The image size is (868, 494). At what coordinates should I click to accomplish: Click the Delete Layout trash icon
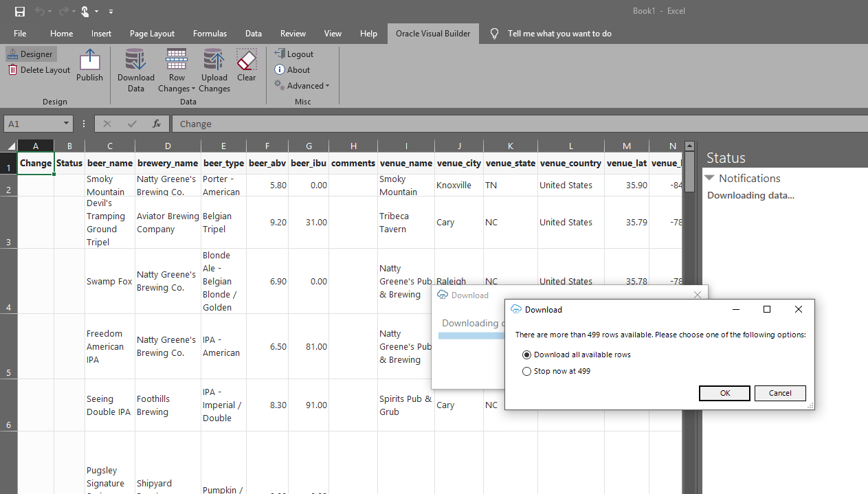pos(13,69)
